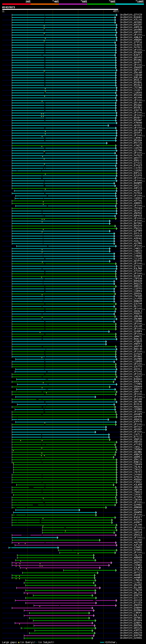Click the query end position 457
Image resolution: width=146 pixels, height=644 pixels.
pyautogui.click(x=115, y=11)
